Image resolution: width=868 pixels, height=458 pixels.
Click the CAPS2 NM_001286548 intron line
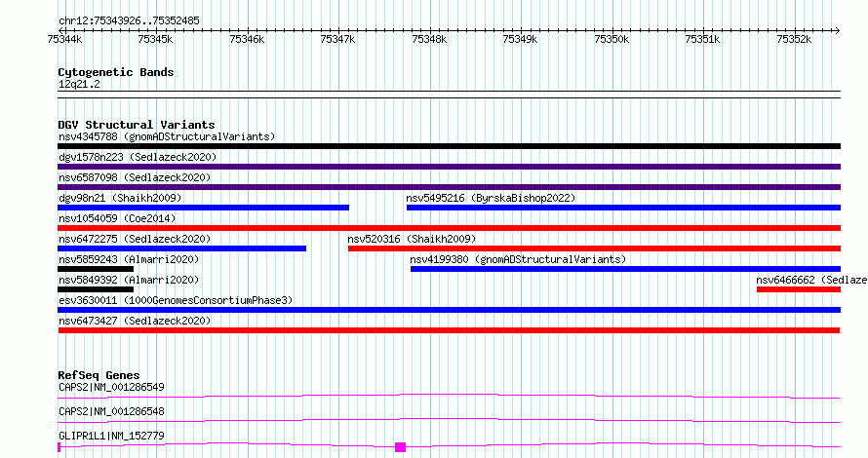(x=449, y=420)
